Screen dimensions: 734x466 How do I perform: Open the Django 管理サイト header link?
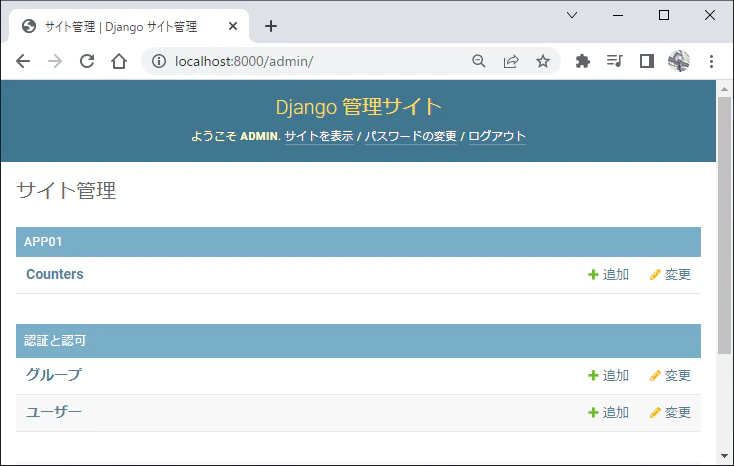click(x=358, y=107)
